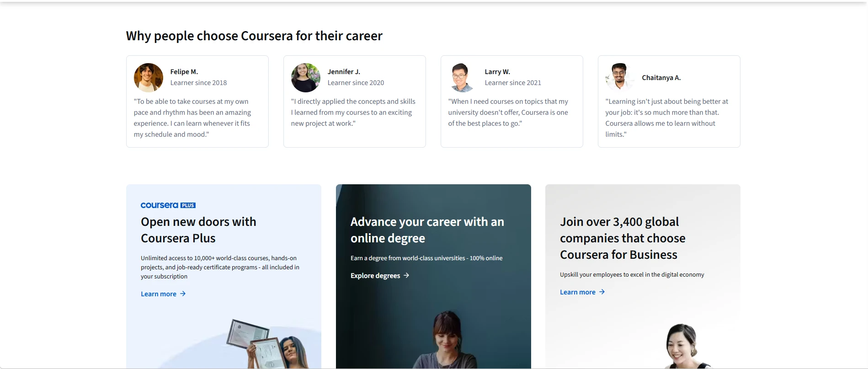Open the Coursera Plus Learn more link
This screenshot has height=369, width=868.
[x=158, y=294]
